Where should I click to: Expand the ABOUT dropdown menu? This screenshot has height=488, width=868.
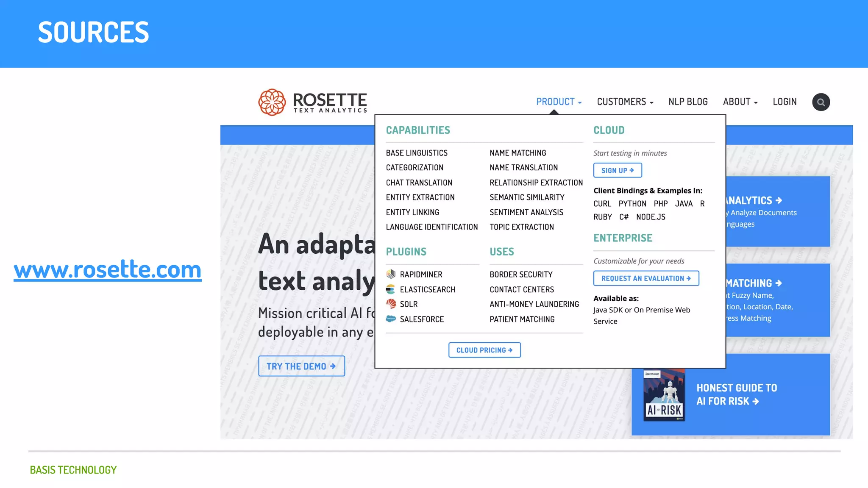click(740, 102)
